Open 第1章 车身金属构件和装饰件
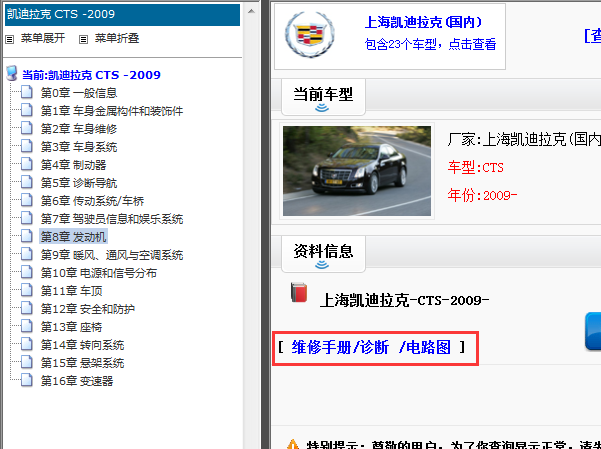601x449 pixels. point(112,111)
